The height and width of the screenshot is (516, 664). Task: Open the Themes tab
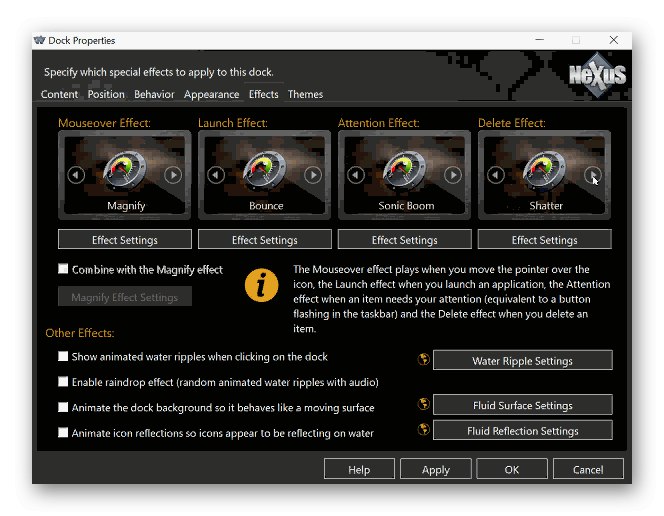pos(305,94)
